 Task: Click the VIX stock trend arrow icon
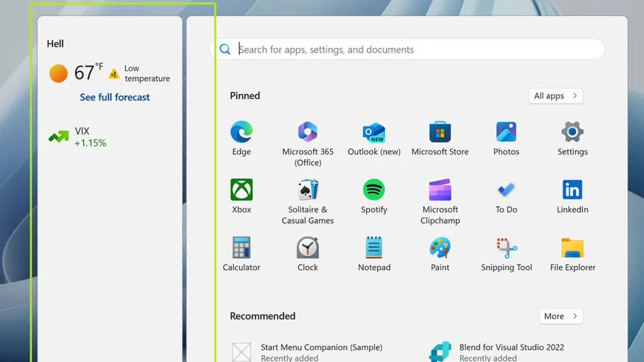point(59,137)
